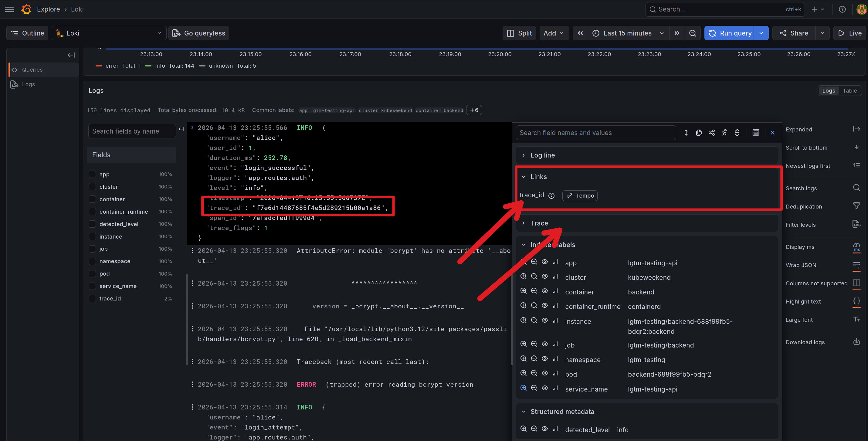Filter for cluster value kubeweekend with plus icon
Viewport: 868px width, 441px height.
point(523,276)
